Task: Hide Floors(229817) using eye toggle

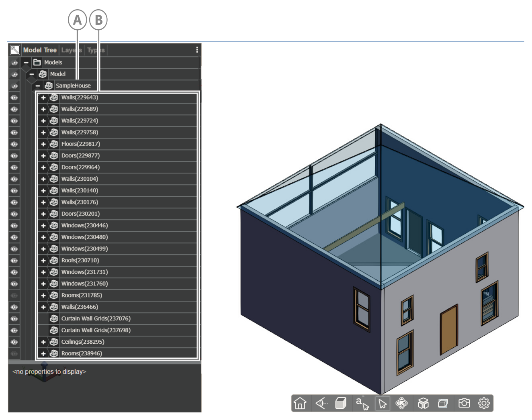Action: [x=14, y=144]
